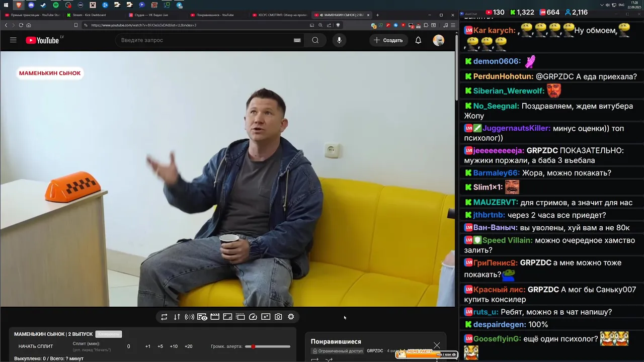Click the split minutes value field showing 0
The image size is (644, 362).
tap(128, 346)
